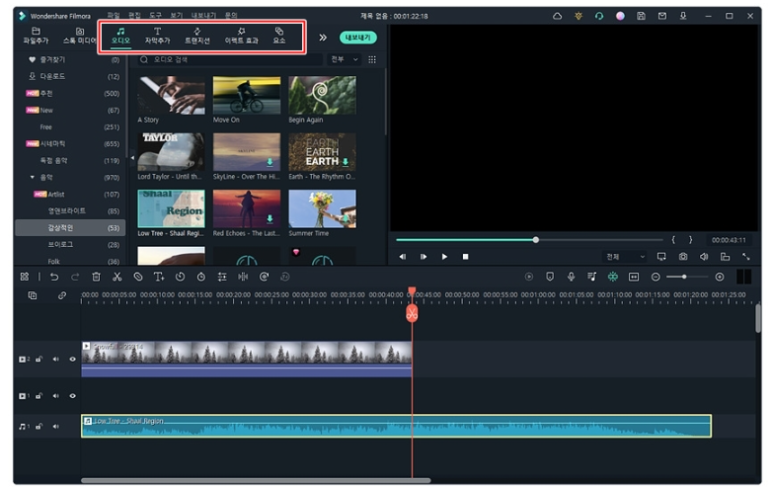Select the Move On audio thumbnail
The width and height of the screenshot is (773, 487).
[x=246, y=95]
